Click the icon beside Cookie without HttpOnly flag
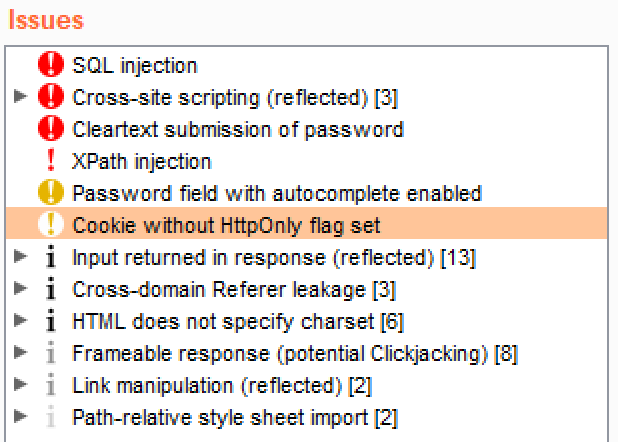 click(x=50, y=226)
